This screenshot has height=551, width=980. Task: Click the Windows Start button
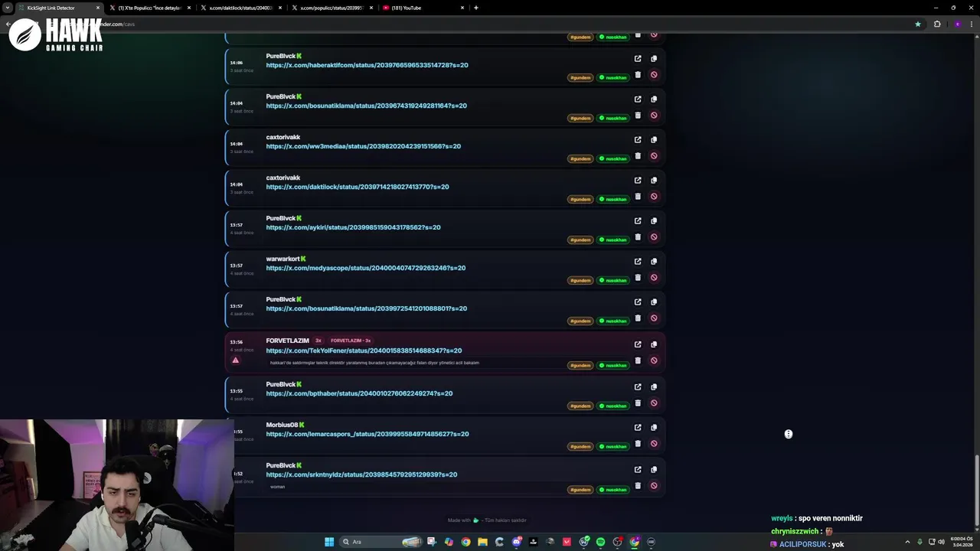[329, 542]
